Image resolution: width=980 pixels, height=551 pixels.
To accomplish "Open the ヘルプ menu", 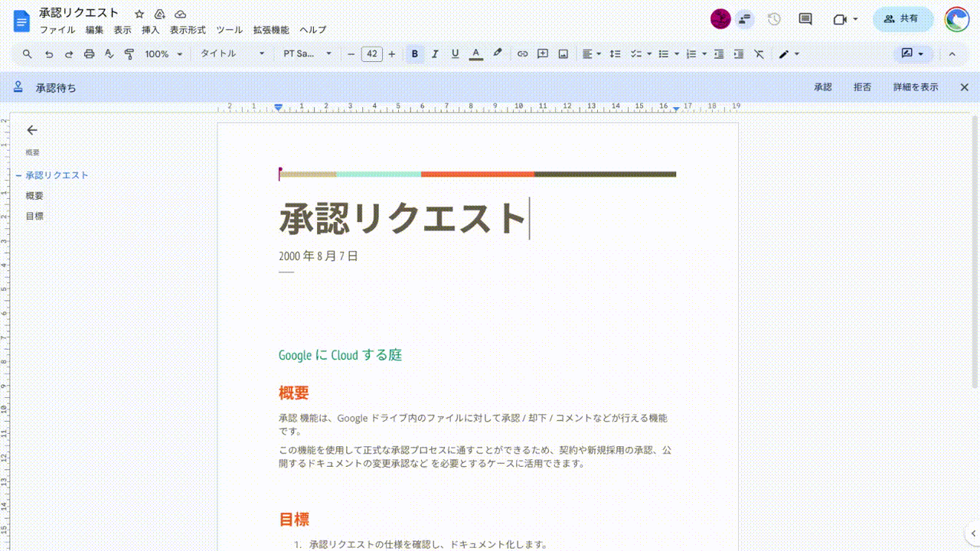I will 312,30.
